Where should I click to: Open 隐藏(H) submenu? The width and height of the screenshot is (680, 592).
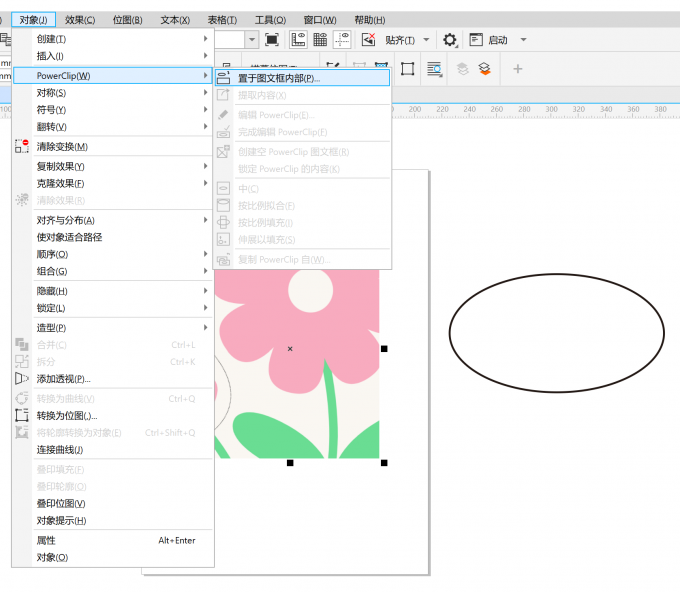point(113,291)
